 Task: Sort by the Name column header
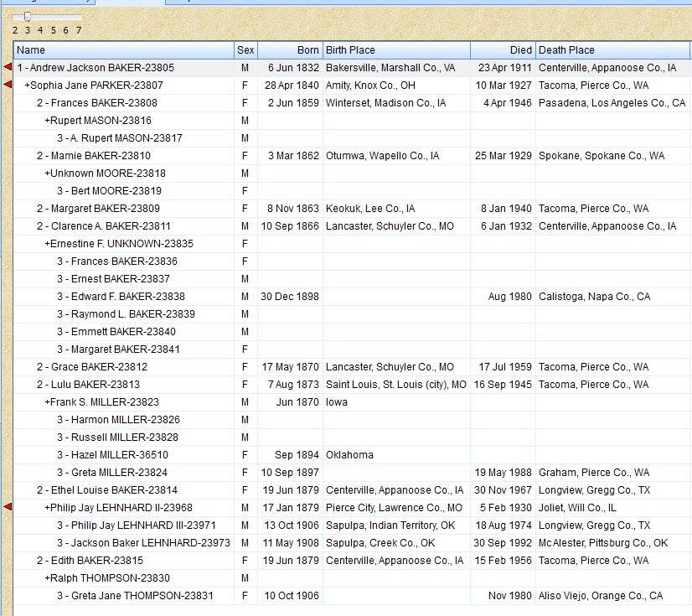click(124, 50)
